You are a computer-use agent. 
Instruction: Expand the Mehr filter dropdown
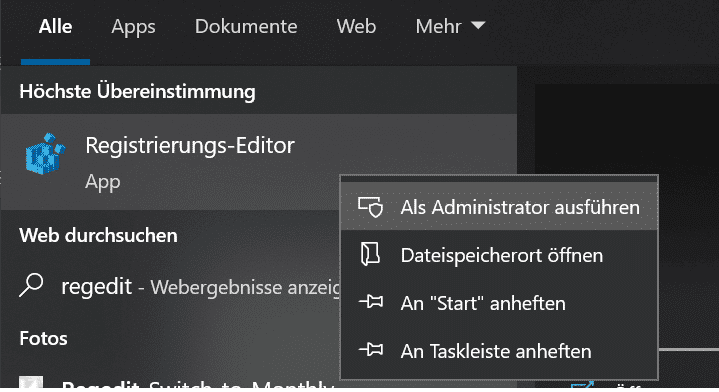click(x=450, y=27)
